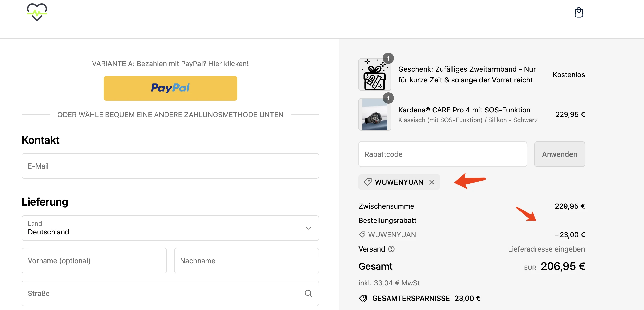Click the Kostenlos price label
This screenshot has width=644, height=310.
coord(569,75)
